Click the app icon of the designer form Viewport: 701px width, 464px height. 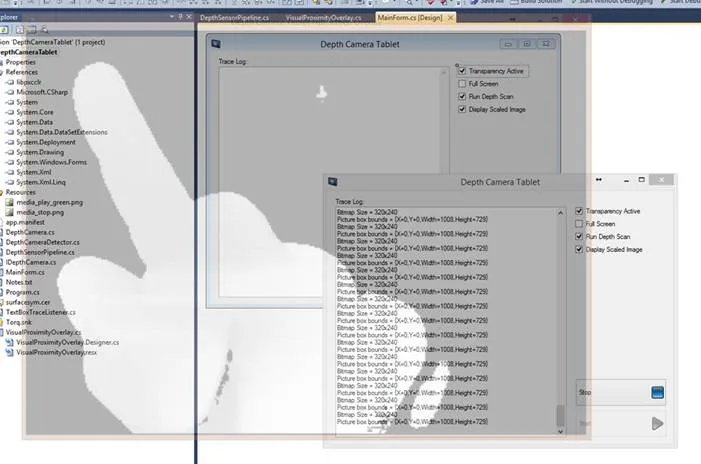tap(216, 44)
